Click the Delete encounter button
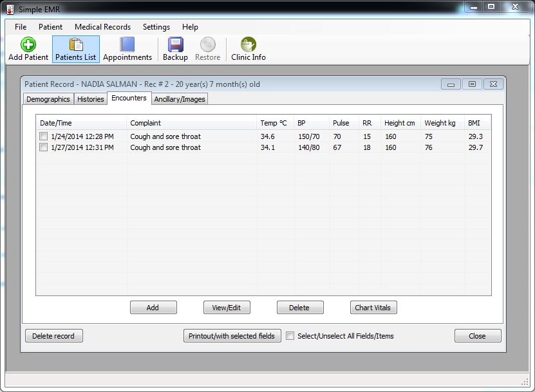Viewport: 535px width, 392px height. pos(300,308)
